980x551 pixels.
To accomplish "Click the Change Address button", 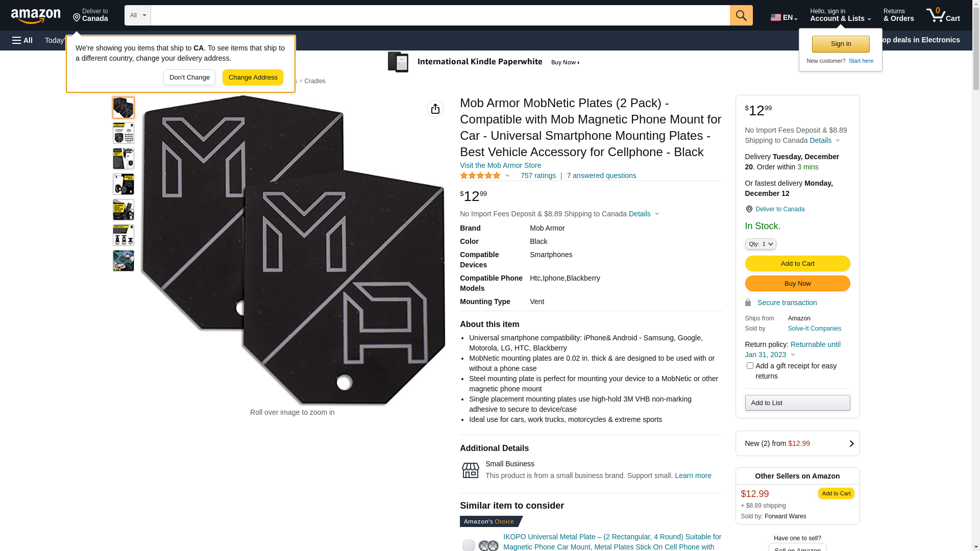I will 253,78.
